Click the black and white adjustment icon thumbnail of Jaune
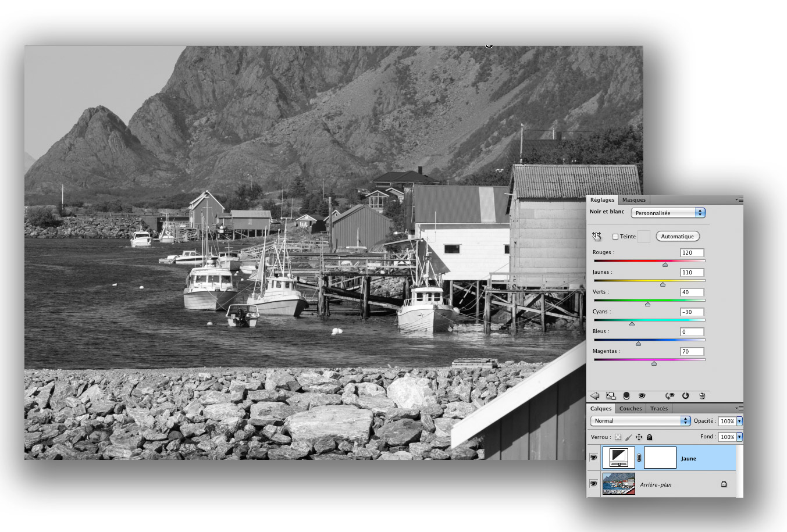The height and width of the screenshot is (532, 787). (x=618, y=458)
